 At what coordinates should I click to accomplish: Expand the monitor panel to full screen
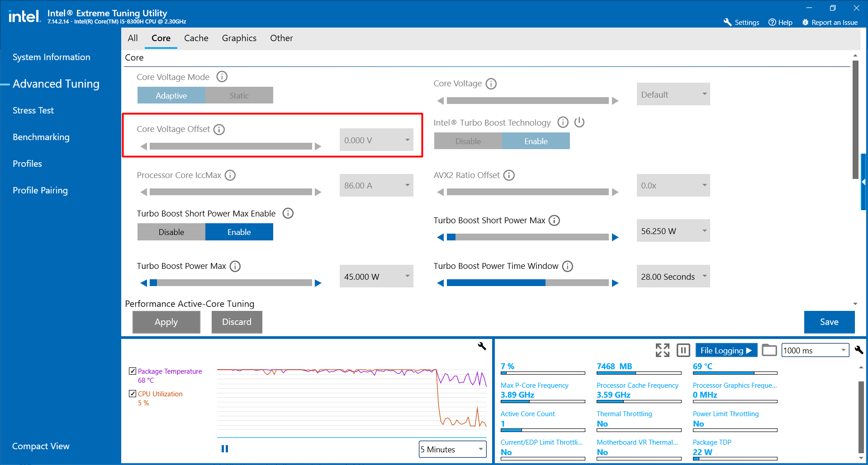[x=663, y=350]
